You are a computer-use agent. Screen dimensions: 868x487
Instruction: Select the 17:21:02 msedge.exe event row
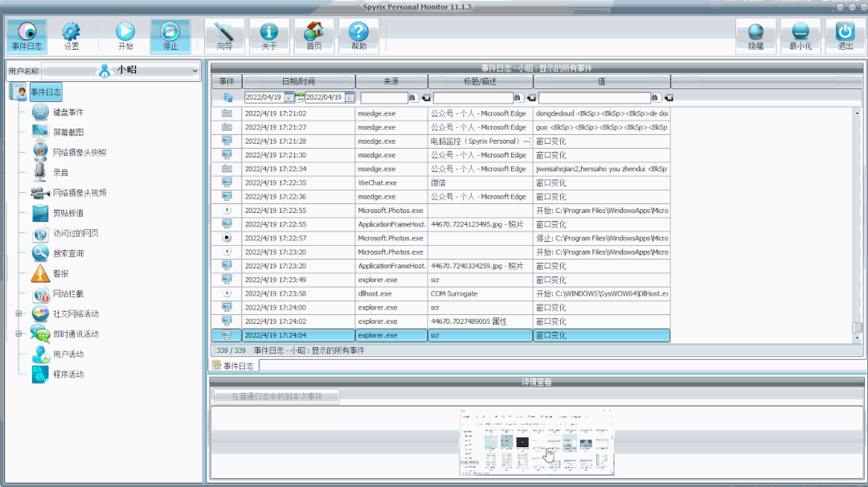[x=441, y=113]
